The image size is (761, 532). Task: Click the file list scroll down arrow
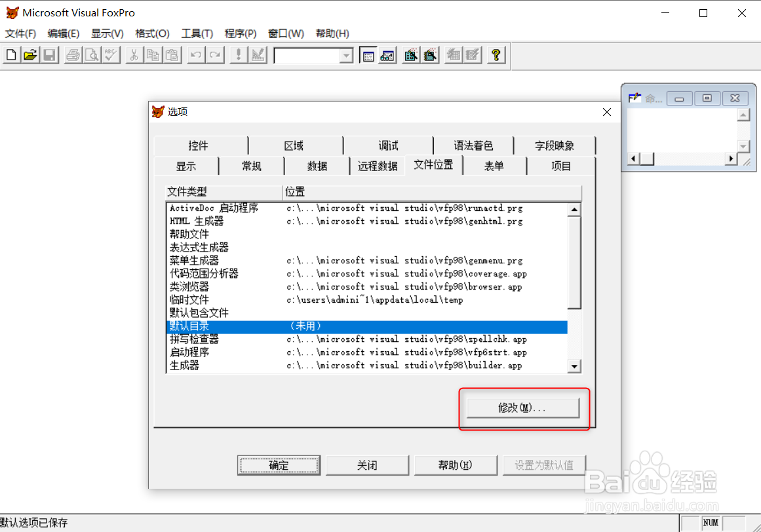pos(574,366)
